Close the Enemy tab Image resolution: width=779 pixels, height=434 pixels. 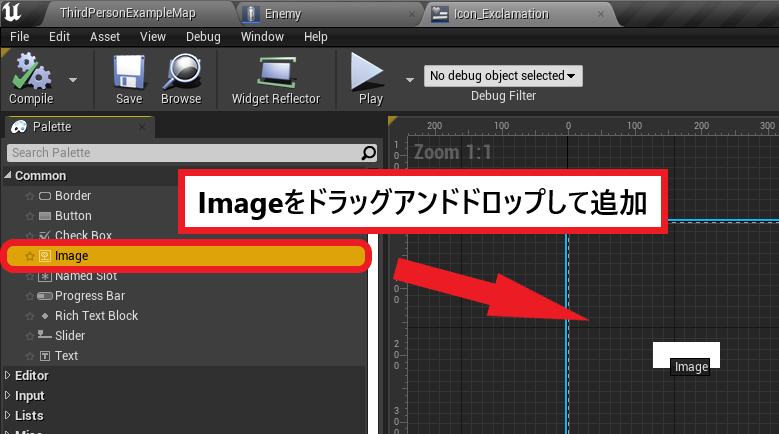[412, 14]
